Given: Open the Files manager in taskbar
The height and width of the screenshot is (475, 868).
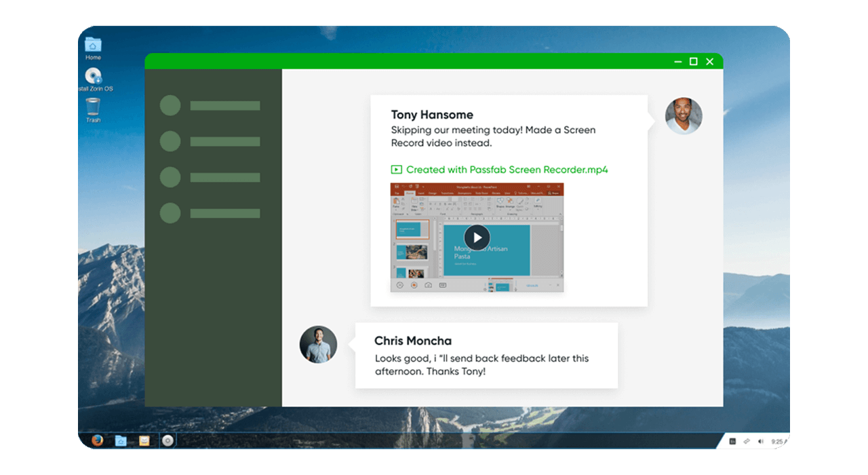Looking at the screenshot, I should tap(121, 441).
